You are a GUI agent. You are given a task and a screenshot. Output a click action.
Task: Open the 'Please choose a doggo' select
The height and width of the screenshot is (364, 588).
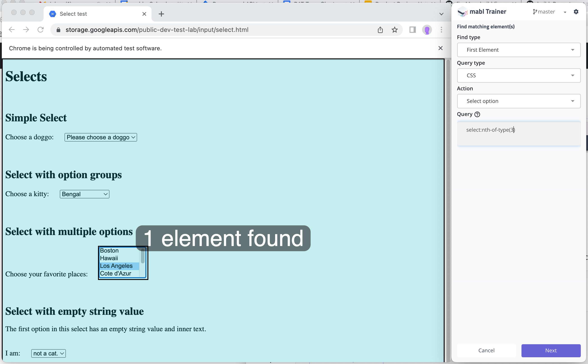point(101,137)
